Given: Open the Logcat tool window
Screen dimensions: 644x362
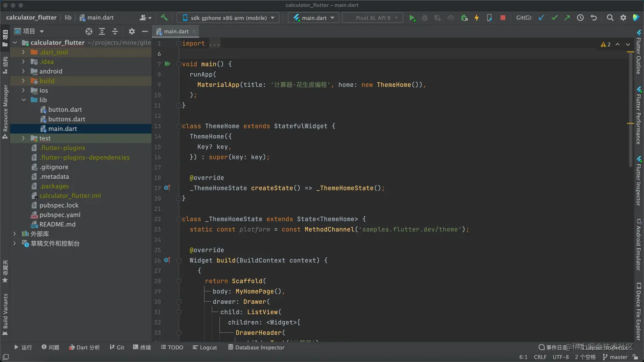Looking at the screenshot, I should tap(204, 348).
